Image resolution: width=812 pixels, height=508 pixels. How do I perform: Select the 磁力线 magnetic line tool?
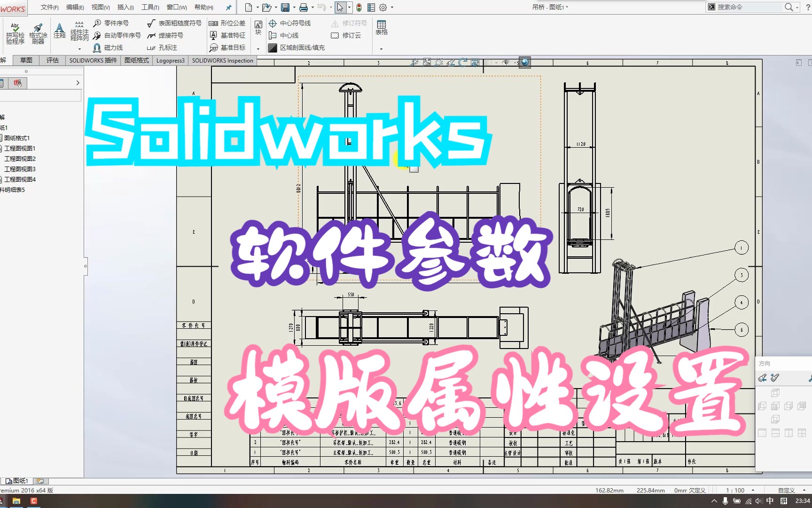(x=108, y=48)
